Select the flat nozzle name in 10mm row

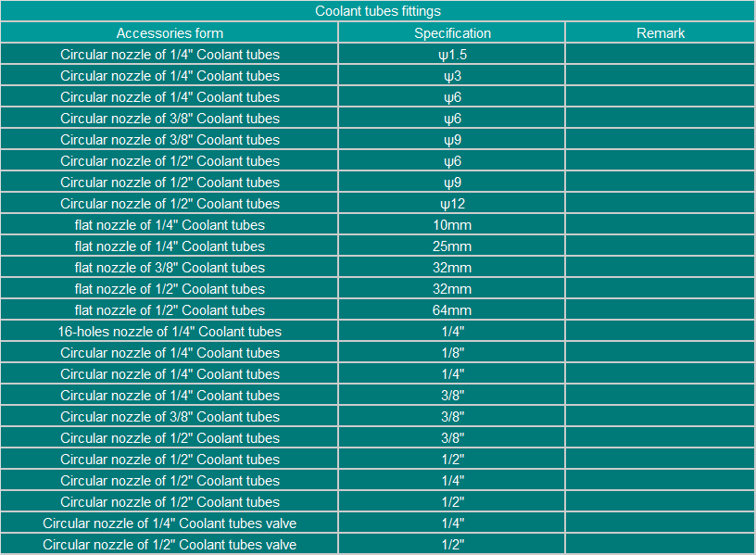coord(170,225)
